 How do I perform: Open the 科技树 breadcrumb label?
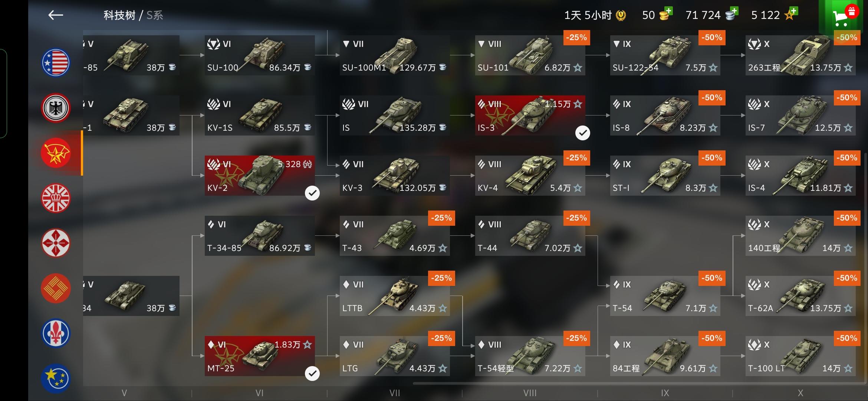pyautogui.click(x=119, y=15)
